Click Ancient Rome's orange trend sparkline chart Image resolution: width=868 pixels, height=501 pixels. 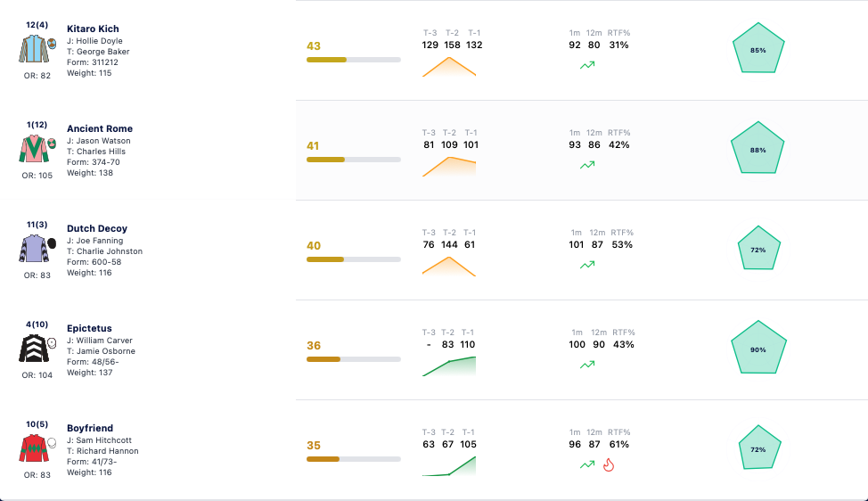tap(449, 167)
